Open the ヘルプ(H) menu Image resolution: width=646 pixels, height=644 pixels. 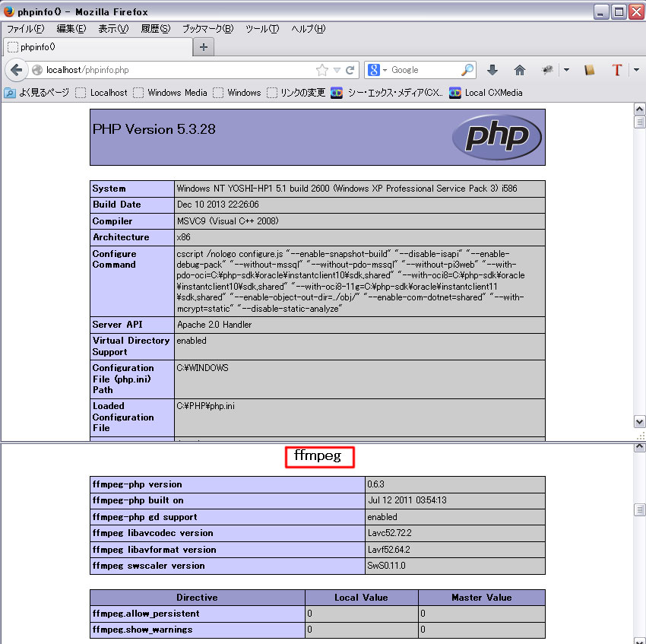click(308, 29)
